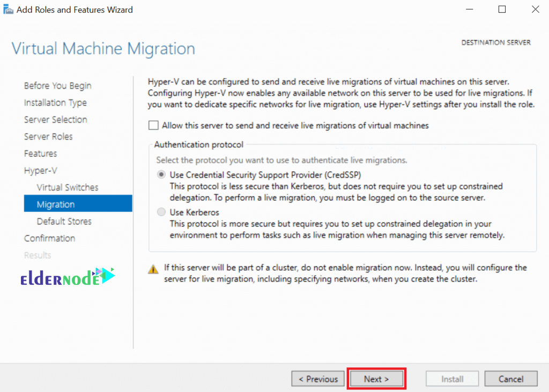This screenshot has width=549, height=392.
Task: Click the 'Authentication protocol' group label
Action: click(x=198, y=145)
